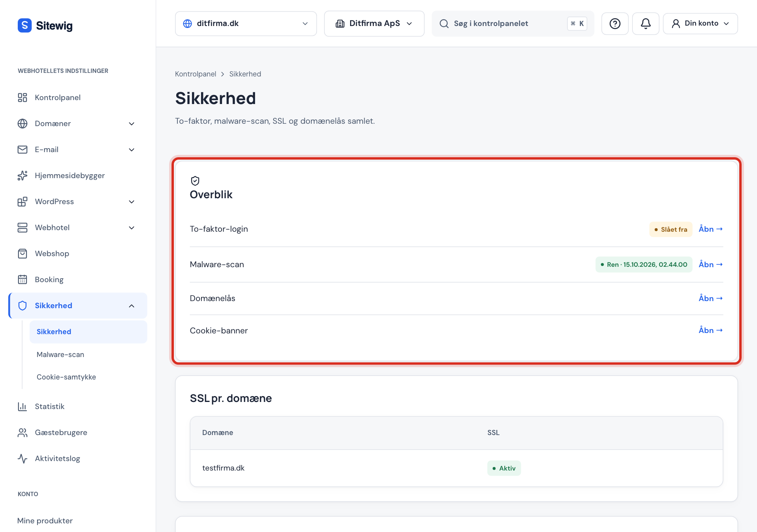Viewport: 757px width, 532px height.
Task: Click the Webshop bag icon in sidebar
Action: 22,253
